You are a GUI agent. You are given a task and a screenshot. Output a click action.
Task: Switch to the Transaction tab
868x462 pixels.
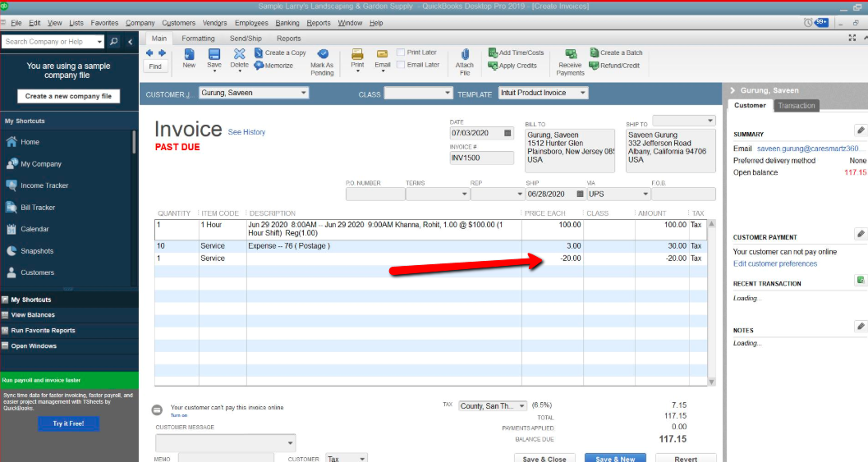click(797, 106)
